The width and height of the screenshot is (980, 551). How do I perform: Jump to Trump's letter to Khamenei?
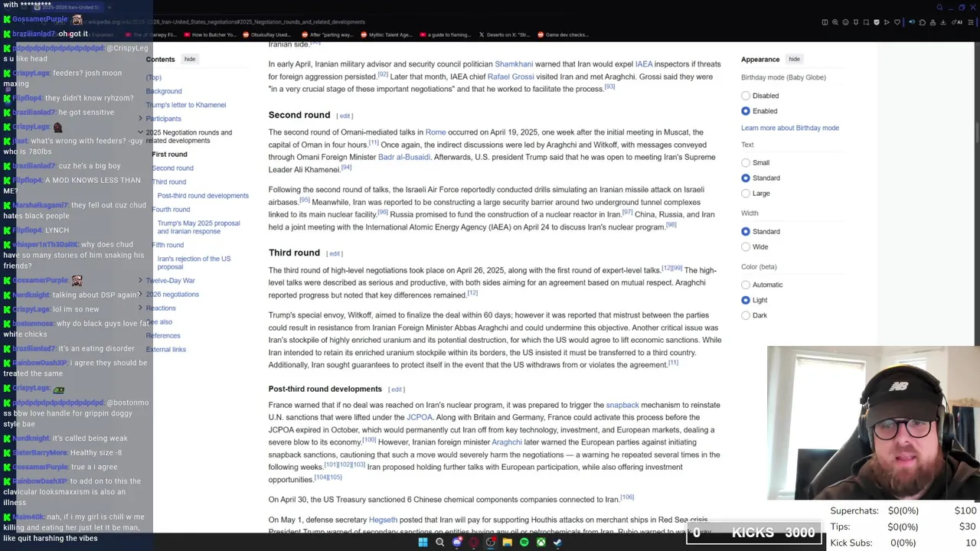click(x=186, y=105)
